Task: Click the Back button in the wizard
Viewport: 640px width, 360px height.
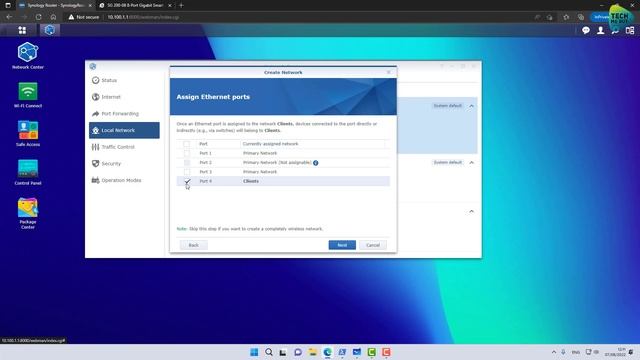Action: click(x=193, y=245)
